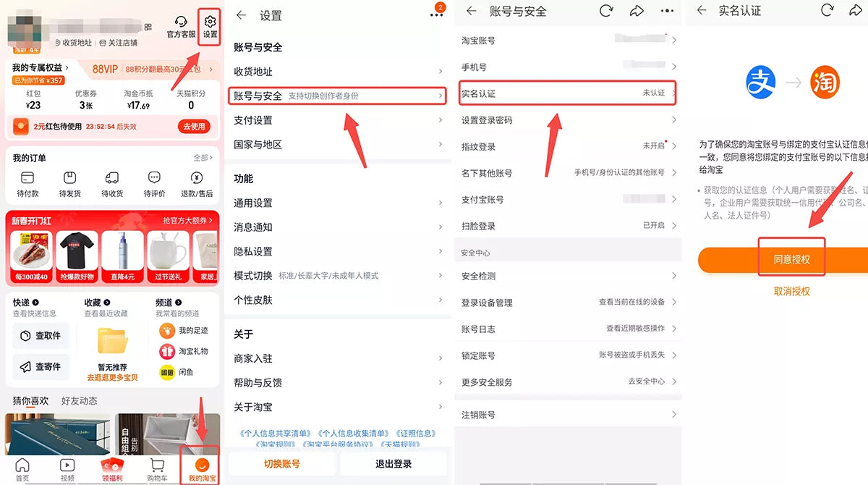Switch to the 领福利 tab
This screenshot has width=868, height=485.
(112, 469)
